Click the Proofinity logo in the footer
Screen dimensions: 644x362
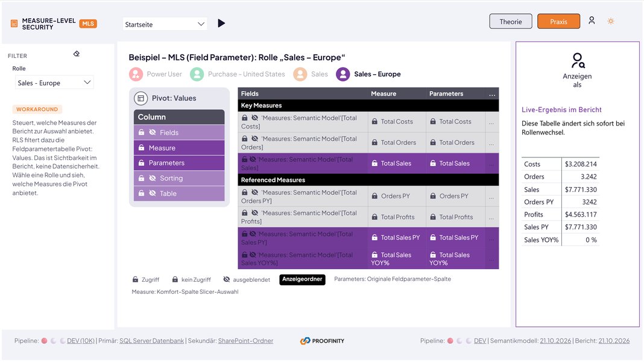tap(322, 341)
